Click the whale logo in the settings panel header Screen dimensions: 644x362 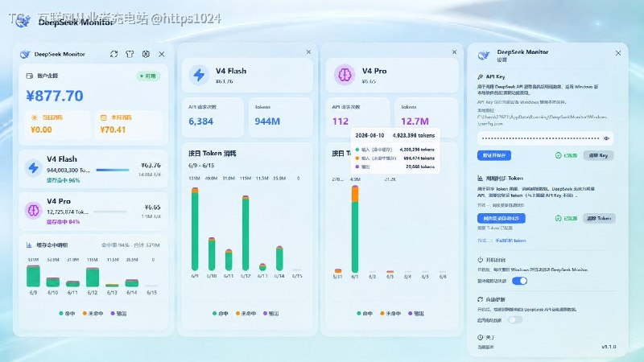coord(484,55)
